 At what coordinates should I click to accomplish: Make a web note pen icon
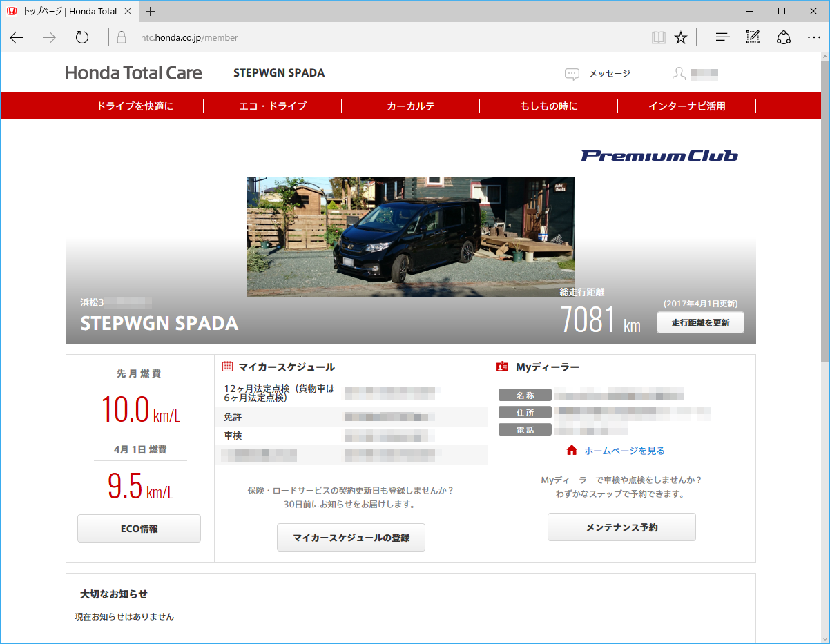click(x=753, y=38)
